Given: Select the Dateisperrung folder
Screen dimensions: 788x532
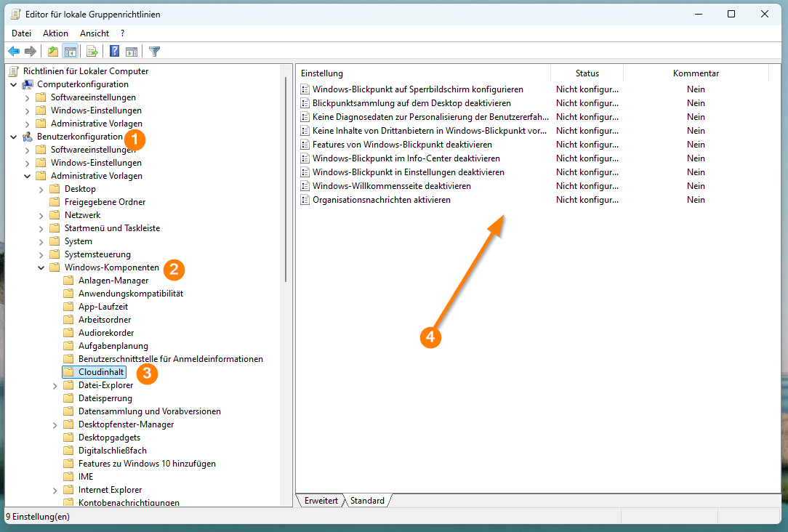Looking at the screenshot, I should coord(105,398).
